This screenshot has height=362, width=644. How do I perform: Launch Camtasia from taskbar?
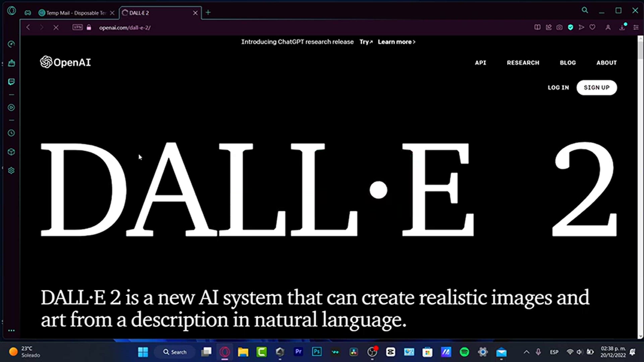point(262,352)
